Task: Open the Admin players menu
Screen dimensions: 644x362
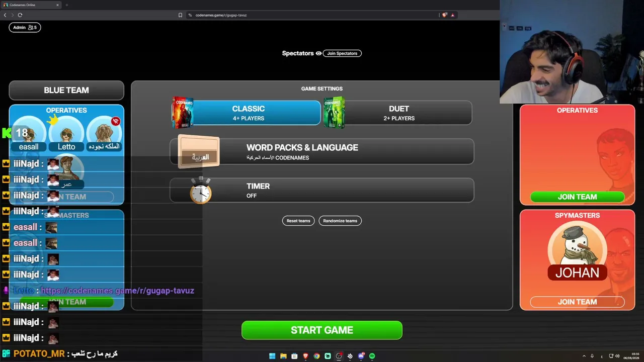Action: tap(25, 27)
